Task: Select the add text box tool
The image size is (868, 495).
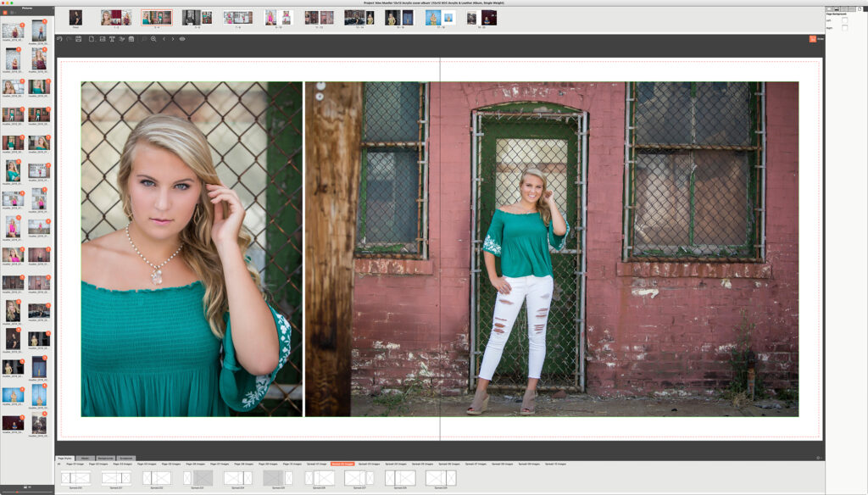Action: (x=112, y=39)
